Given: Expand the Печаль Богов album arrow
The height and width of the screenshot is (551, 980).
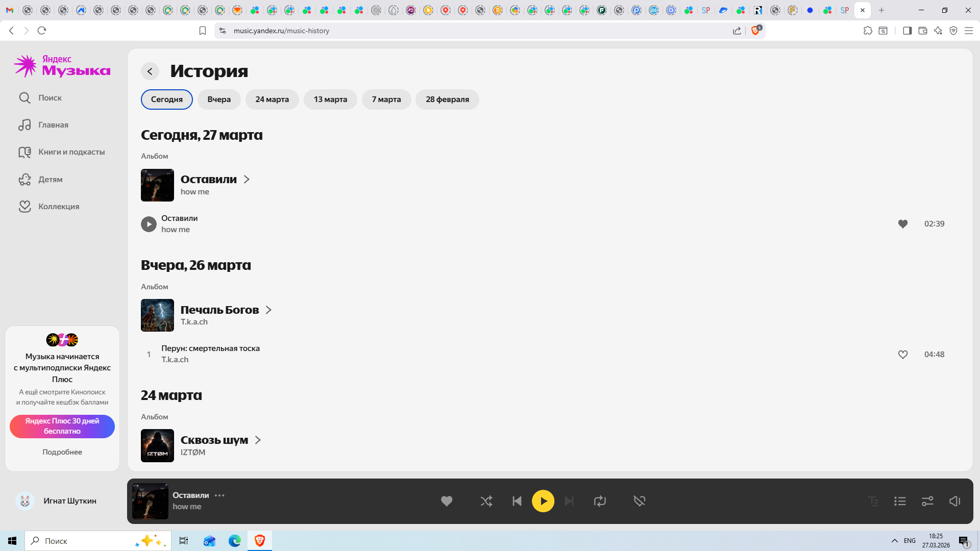Looking at the screenshot, I should click(x=268, y=310).
